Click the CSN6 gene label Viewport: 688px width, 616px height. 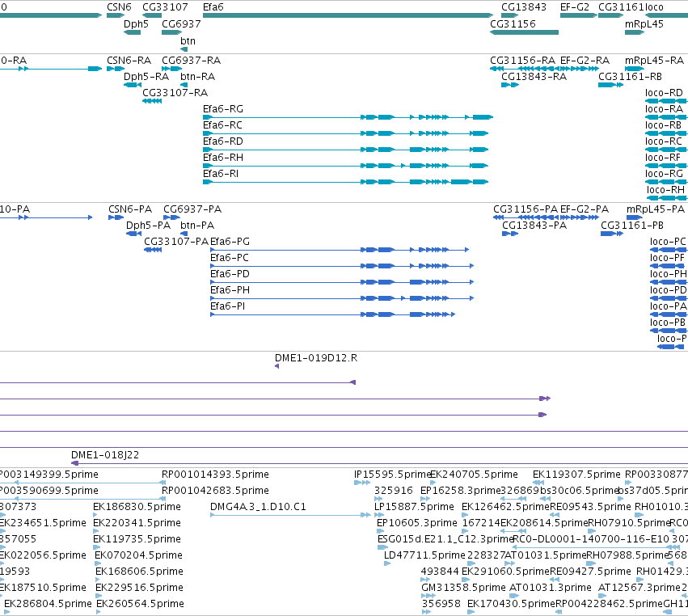119,7
